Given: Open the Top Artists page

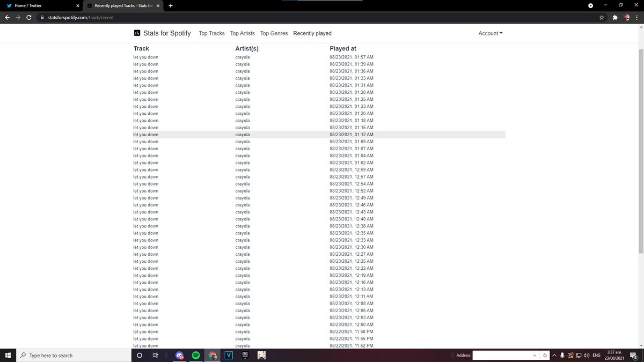Looking at the screenshot, I should 243,33.
